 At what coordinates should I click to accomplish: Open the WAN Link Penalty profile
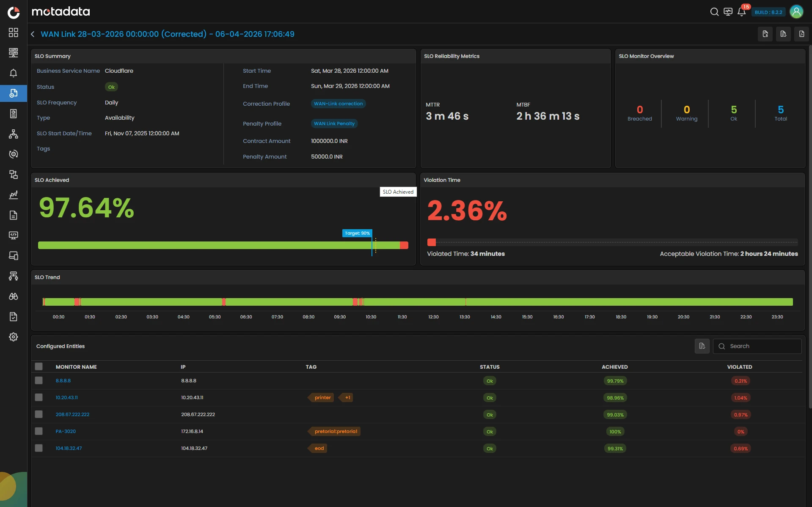tap(334, 123)
